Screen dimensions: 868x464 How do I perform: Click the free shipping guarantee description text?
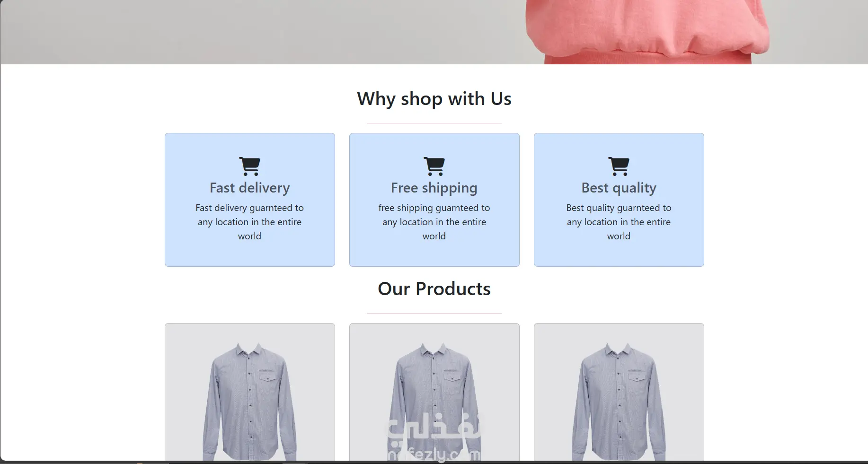(x=434, y=222)
